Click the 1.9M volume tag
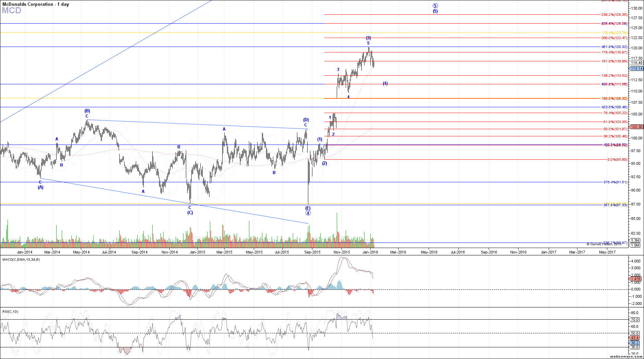Viewport: 644px width, 359px height. [635, 245]
